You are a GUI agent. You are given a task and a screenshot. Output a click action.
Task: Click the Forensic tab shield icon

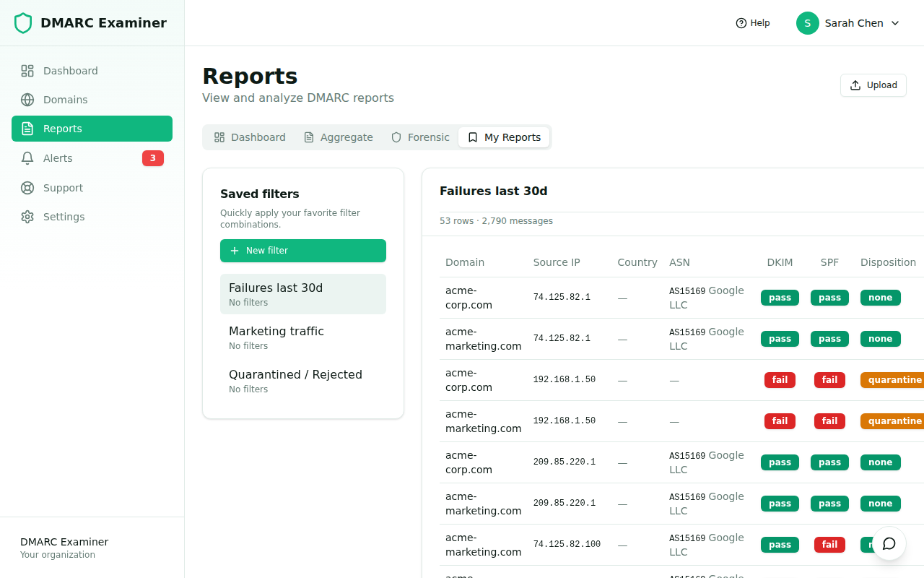[396, 137]
